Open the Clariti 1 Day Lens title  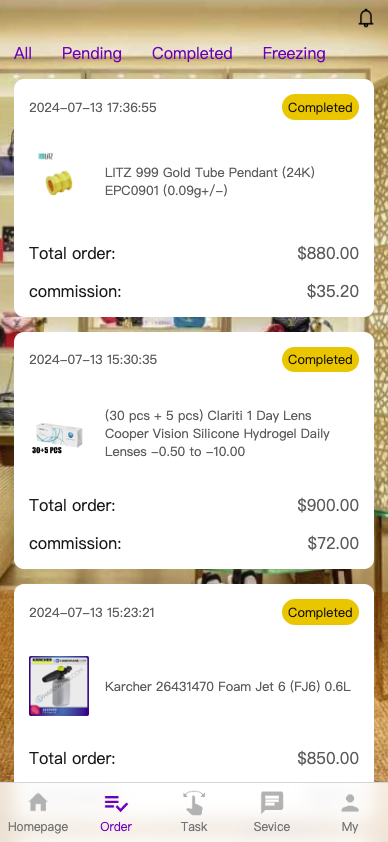click(217, 433)
